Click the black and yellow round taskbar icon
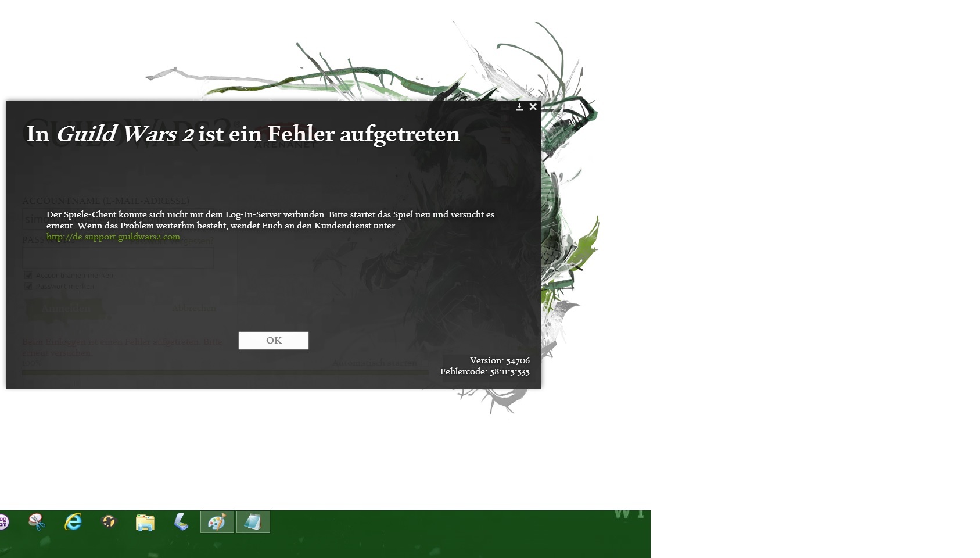 click(109, 522)
